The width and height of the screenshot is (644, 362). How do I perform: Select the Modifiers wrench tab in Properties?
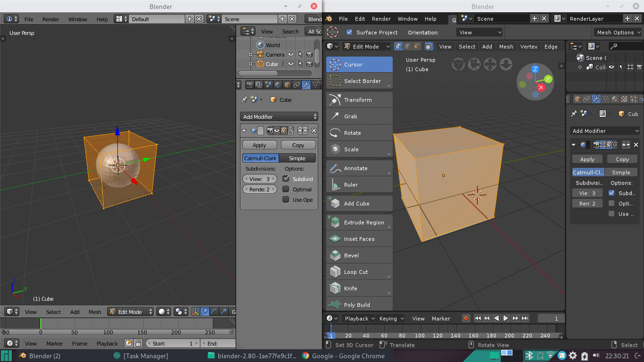306,84
